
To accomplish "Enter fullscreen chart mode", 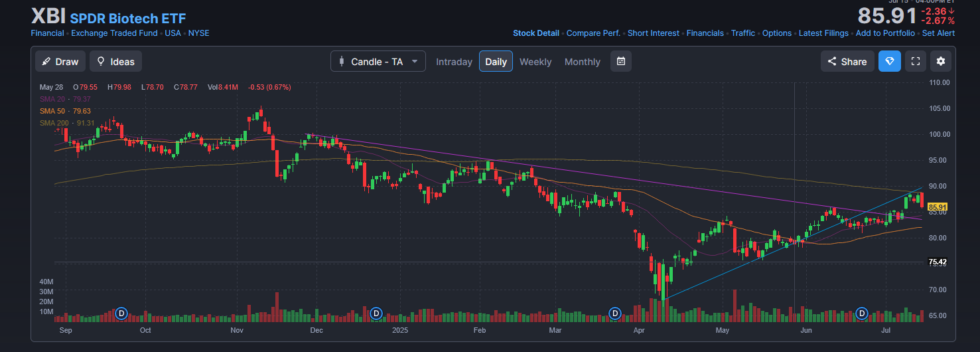I will 915,62.
